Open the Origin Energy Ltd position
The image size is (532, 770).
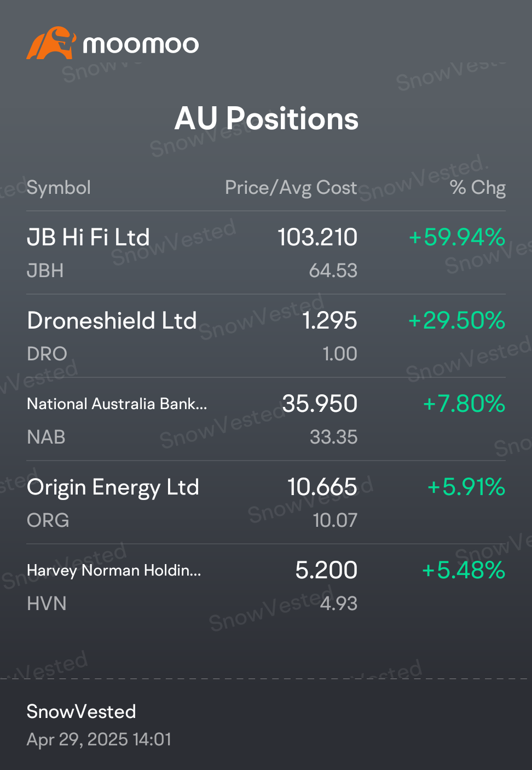[113, 487]
